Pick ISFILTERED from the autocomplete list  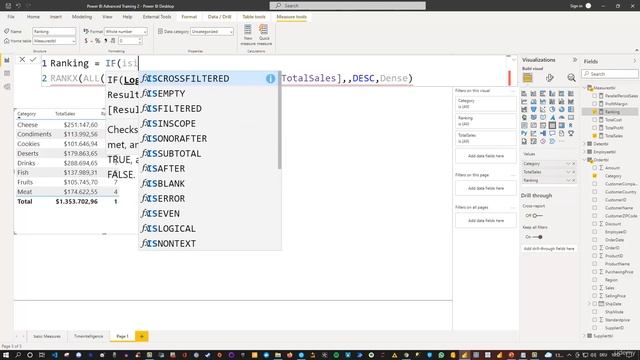(209, 109)
